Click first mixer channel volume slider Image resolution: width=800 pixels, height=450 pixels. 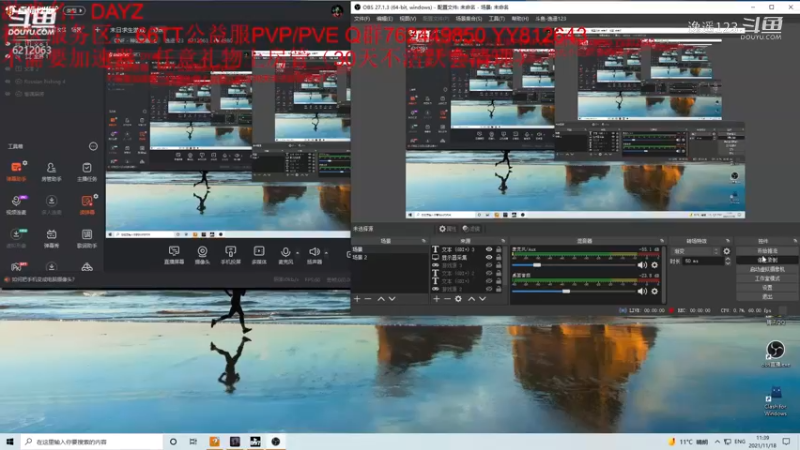pyautogui.click(x=573, y=265)
